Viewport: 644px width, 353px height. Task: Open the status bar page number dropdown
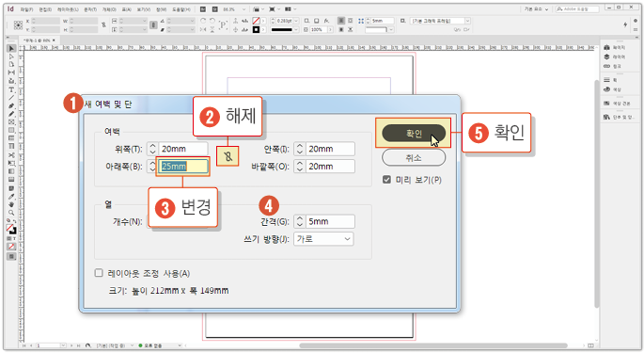[x=63, y=345]
